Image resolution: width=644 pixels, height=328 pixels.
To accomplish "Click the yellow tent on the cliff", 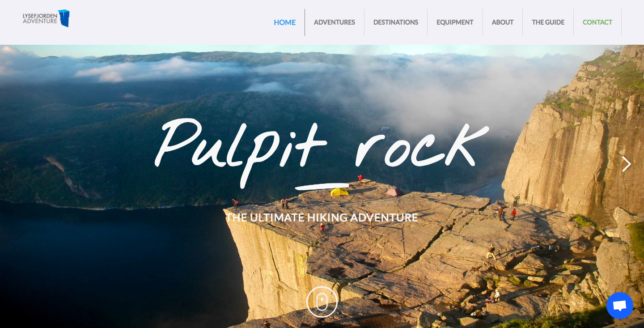I will 339,192.
